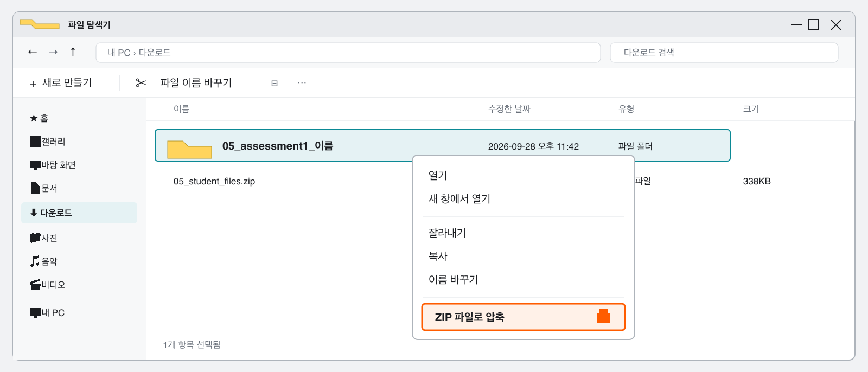Sort by 이름 column header
Image resolution: width=868 pixels, height=372 pixels.
(x=181, y=108)
